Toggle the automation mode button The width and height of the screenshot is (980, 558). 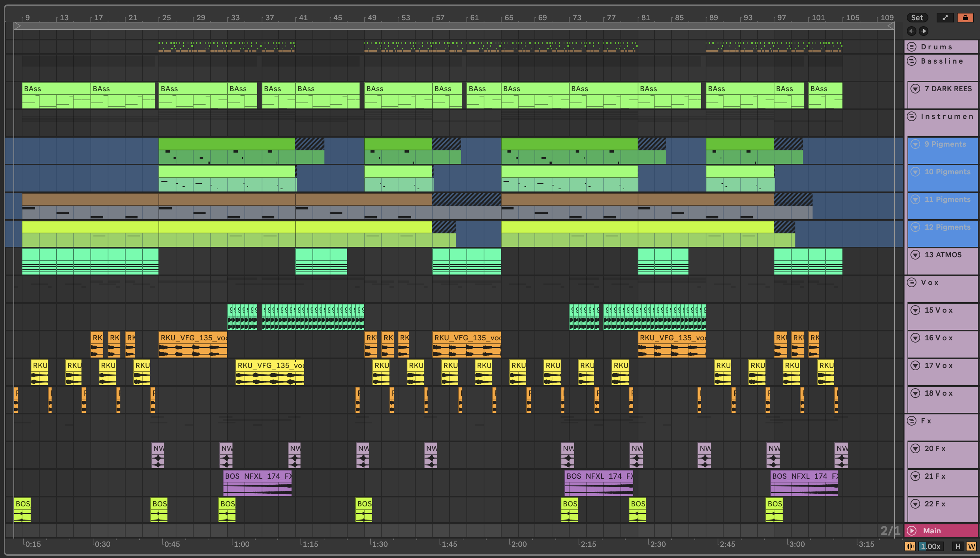[x=945, y=18]
